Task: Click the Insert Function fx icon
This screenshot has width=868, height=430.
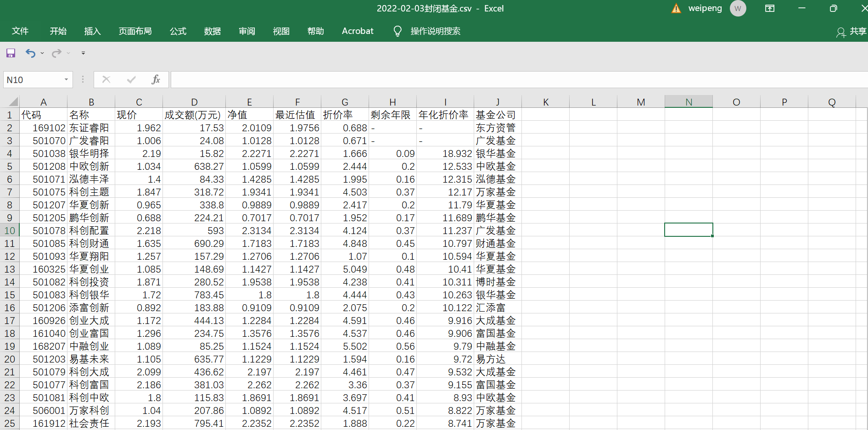Action: [x=156, y=80]
